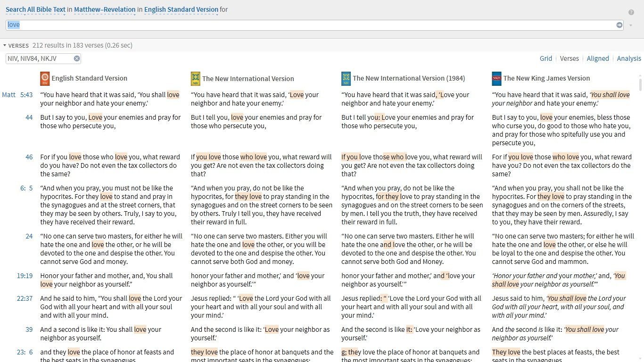Click the NIV text 'Either you will hate the one'

click(x=258, y=240)
